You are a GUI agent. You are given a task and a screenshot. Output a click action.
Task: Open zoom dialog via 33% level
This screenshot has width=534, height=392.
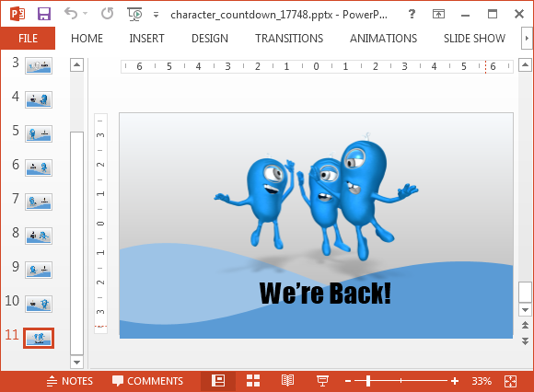tap(482, 381)
